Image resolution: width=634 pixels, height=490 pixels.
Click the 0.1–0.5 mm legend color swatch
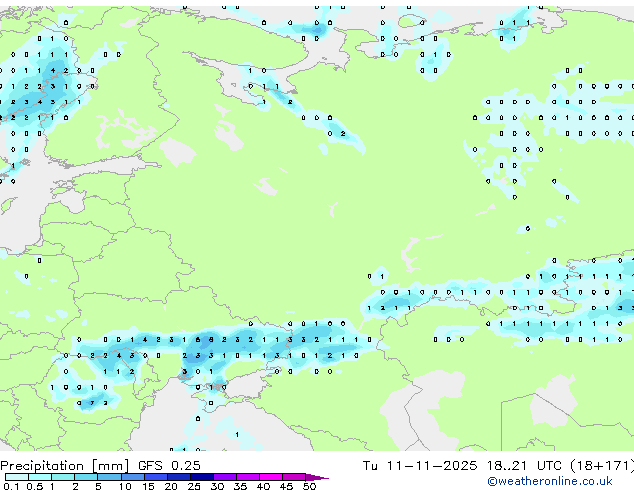[x=17, y=477]
